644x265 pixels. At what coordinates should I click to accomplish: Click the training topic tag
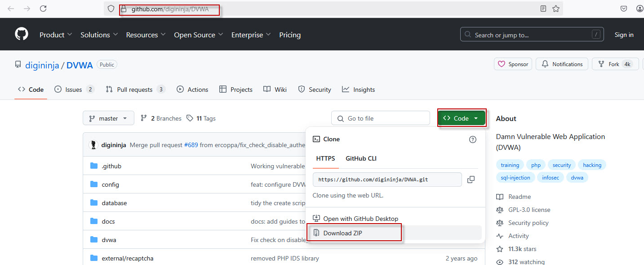[x=510, y=165]
